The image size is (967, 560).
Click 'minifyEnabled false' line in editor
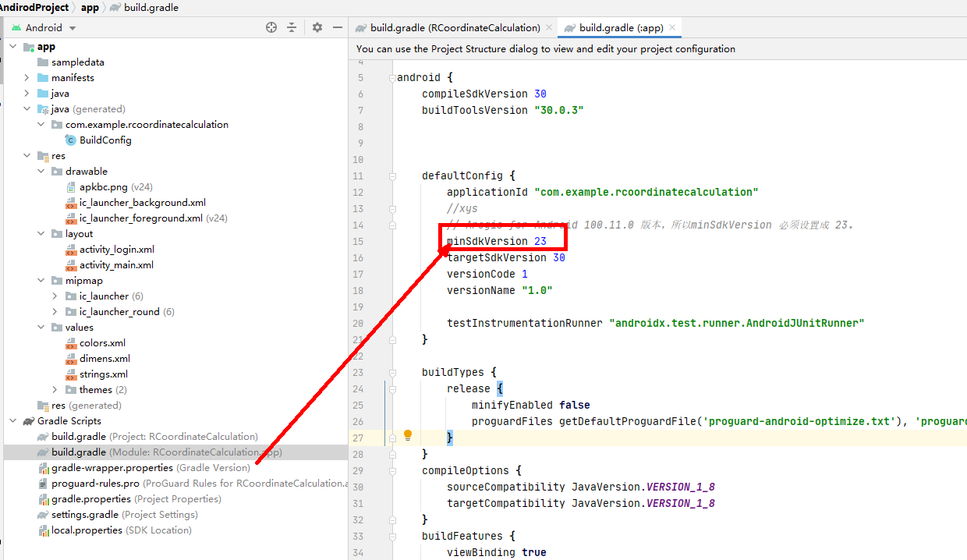pyautogui.click(x=530, y=405)
